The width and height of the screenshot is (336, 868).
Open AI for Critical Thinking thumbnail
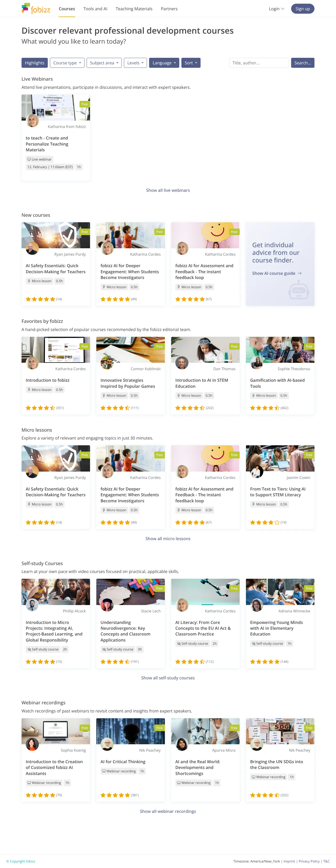coord(131,731)
